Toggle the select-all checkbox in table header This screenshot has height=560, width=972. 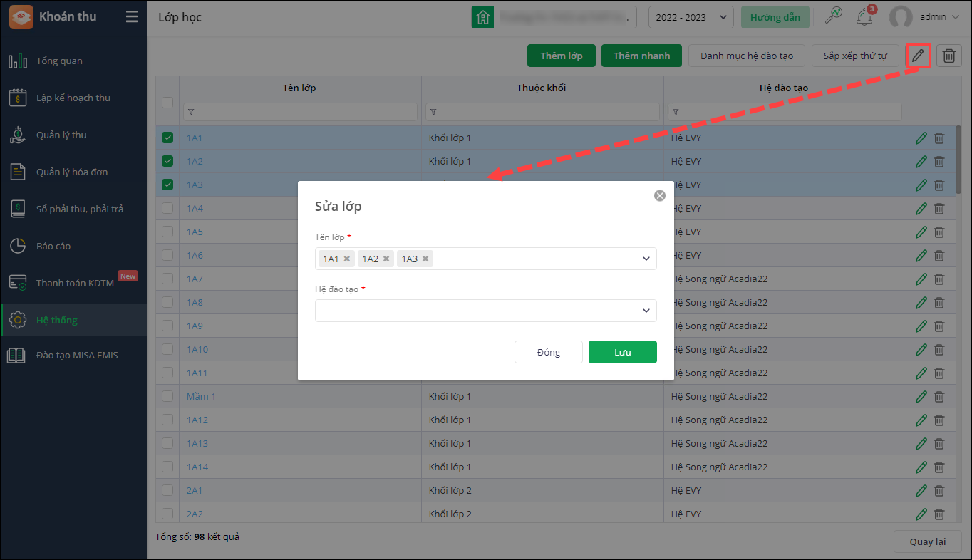[167, 103]
